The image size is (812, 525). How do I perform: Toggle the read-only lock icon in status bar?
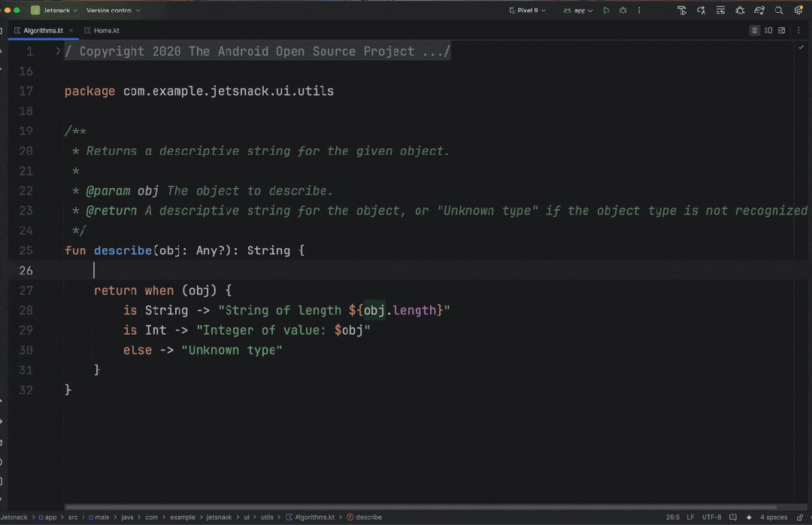coord(800,517)
